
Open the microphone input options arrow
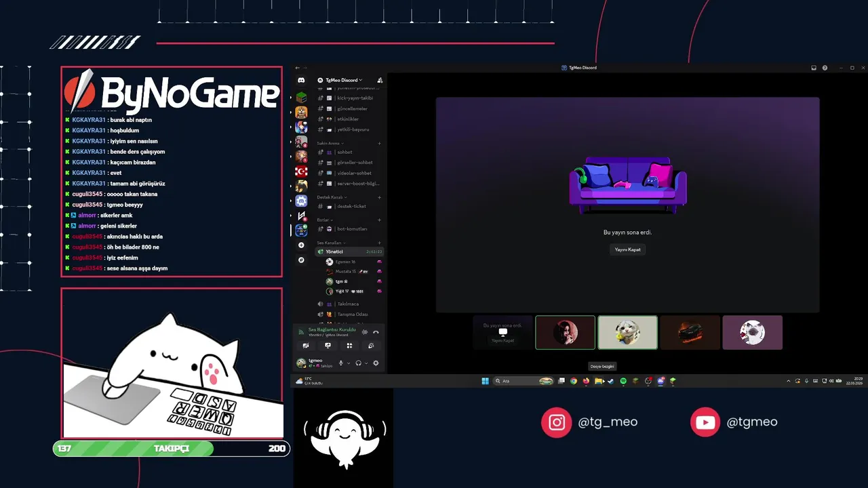pyautogui.click(x=349, y=363)
